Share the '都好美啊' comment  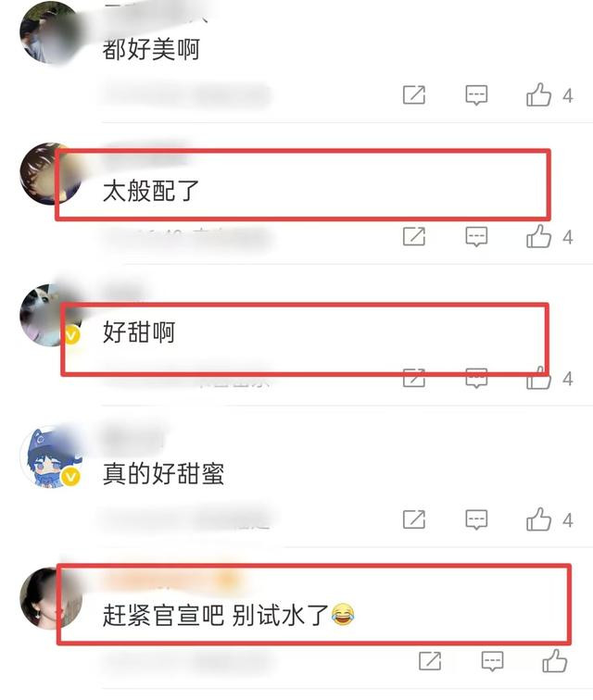[414, 94]
